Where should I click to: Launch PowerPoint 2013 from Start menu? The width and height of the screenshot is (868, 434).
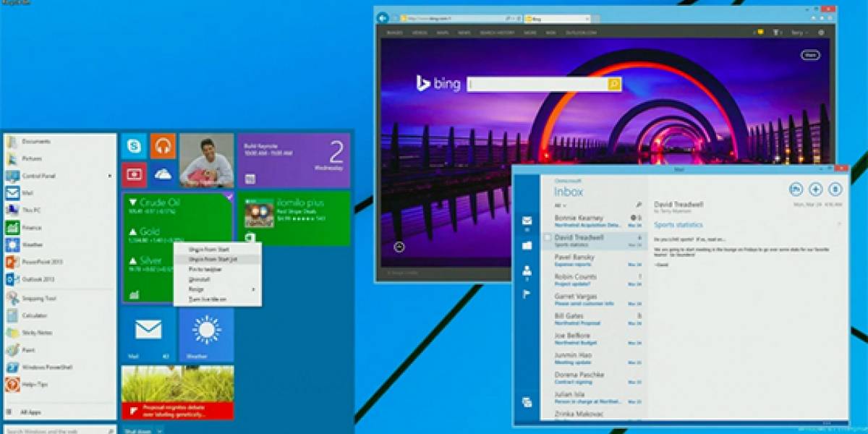click(x=59, y=262)
